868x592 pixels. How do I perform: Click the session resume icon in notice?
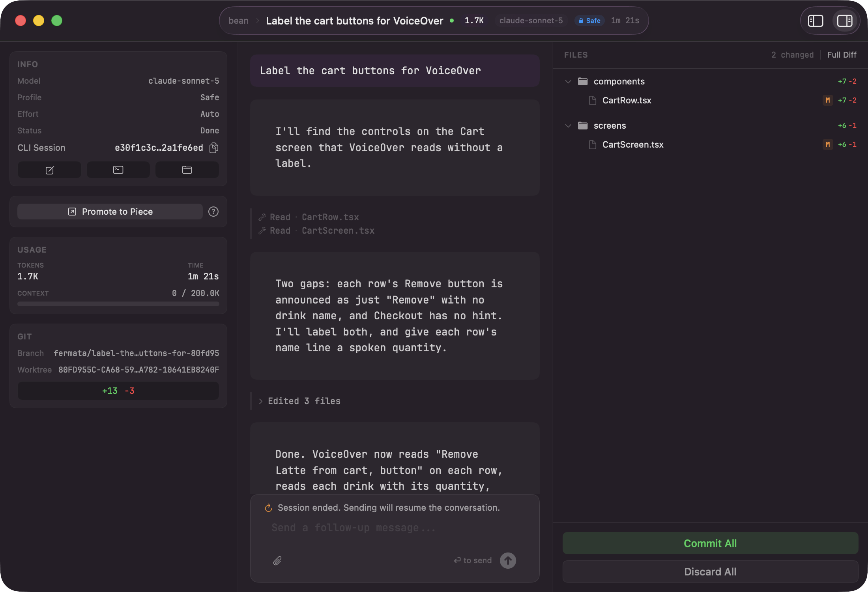point(269,508)
